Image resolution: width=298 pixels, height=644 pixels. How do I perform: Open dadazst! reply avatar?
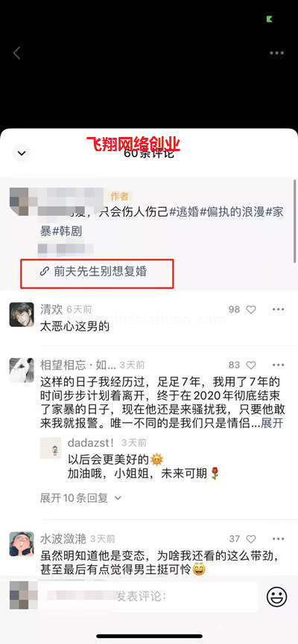pos(51,447)
